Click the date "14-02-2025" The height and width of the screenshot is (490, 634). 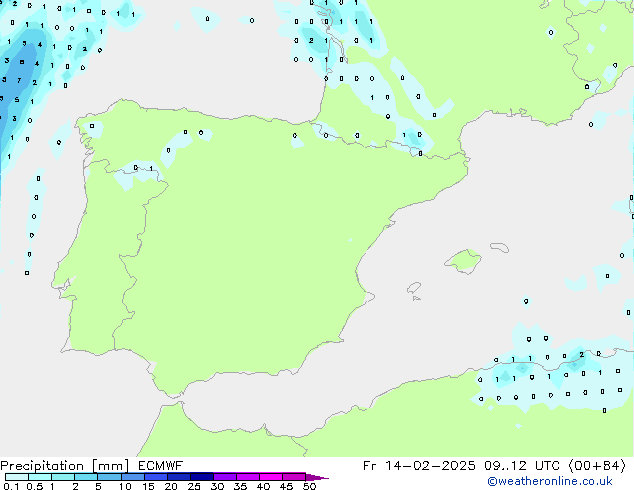[x=430, y=466]
